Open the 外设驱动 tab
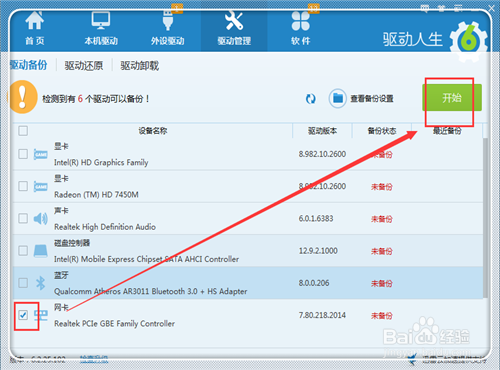The image size is (500, 370). point(168,29)
